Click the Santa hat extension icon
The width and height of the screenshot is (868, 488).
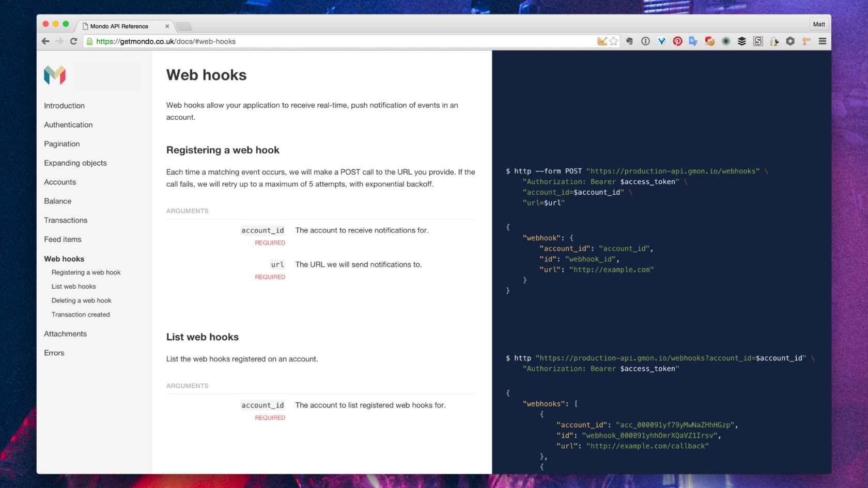click(710, 41)
